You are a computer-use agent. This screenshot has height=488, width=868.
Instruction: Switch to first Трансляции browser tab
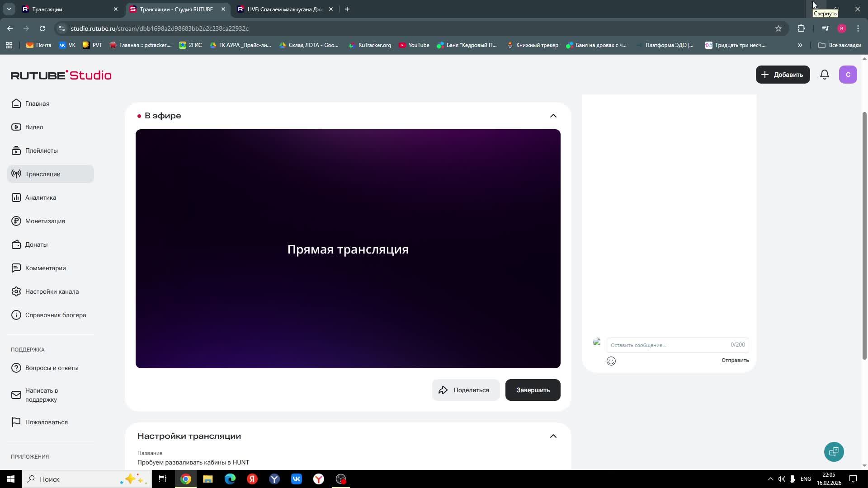point(68,9)
